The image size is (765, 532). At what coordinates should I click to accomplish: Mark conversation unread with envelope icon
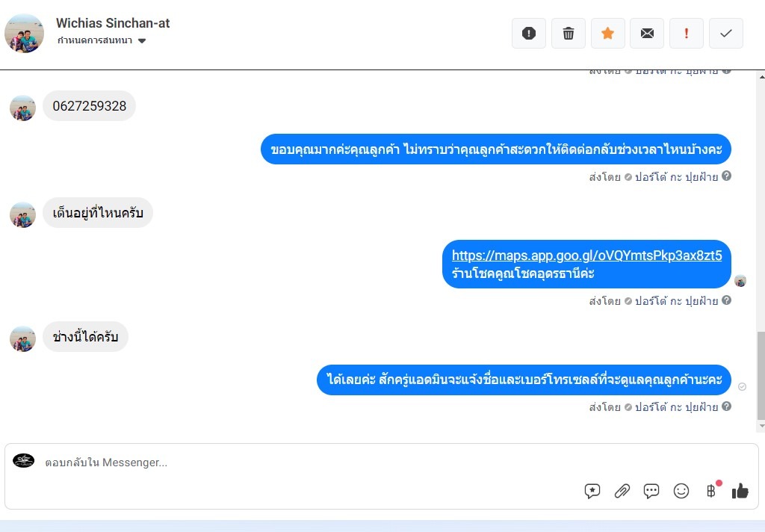[647, 33]
